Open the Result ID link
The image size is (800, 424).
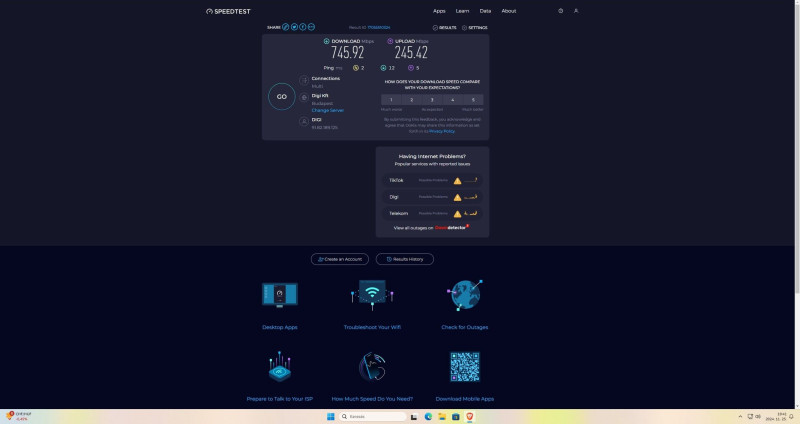[379, 28]
